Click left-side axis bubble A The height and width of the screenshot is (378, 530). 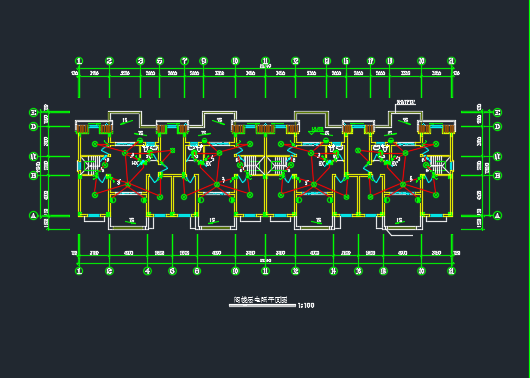coord(33,215)
